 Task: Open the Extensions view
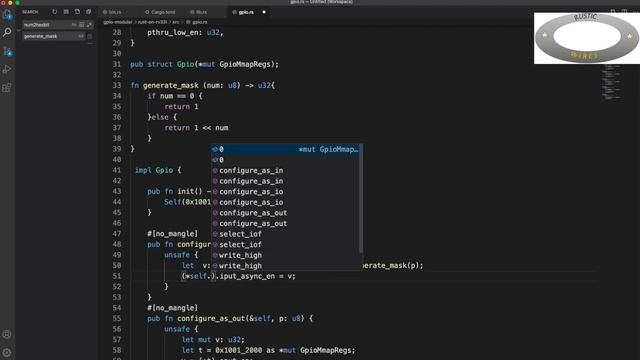click(x=7, y=88)
